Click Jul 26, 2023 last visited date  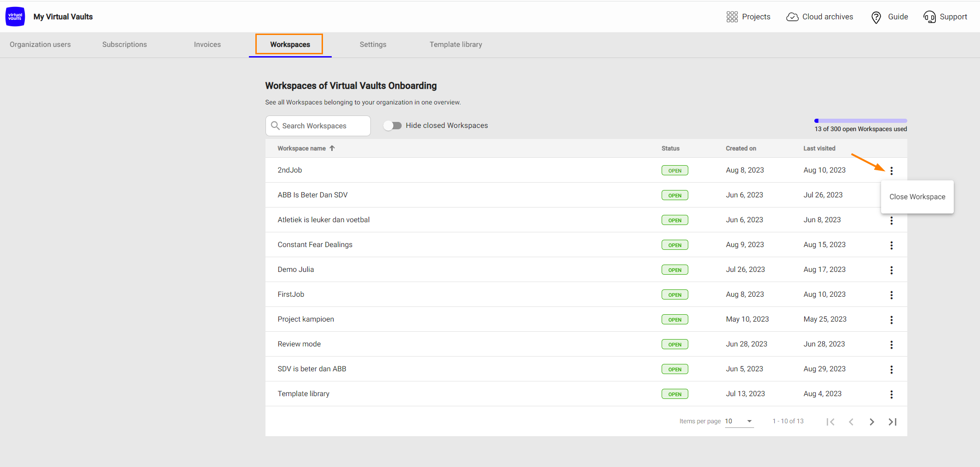coord(823,195)
